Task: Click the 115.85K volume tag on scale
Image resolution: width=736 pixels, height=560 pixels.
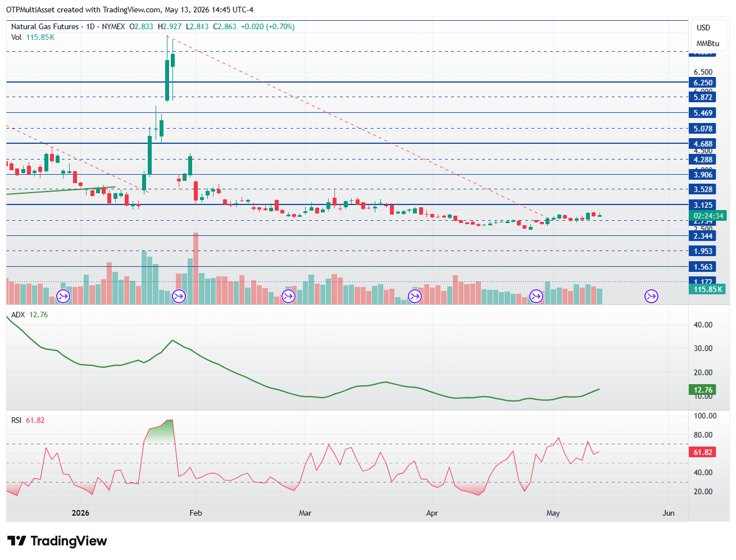Action: 708,289
